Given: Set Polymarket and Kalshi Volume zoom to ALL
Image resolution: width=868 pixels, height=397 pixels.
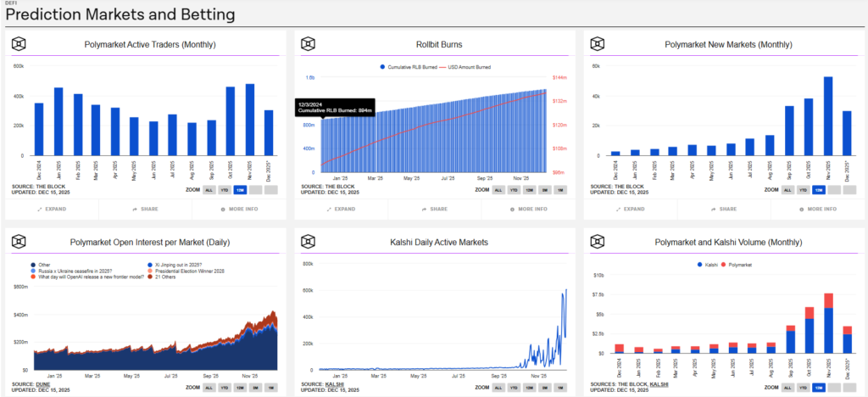Looking at the screenshot, I should pyautogui.click(x=787, y=388).
